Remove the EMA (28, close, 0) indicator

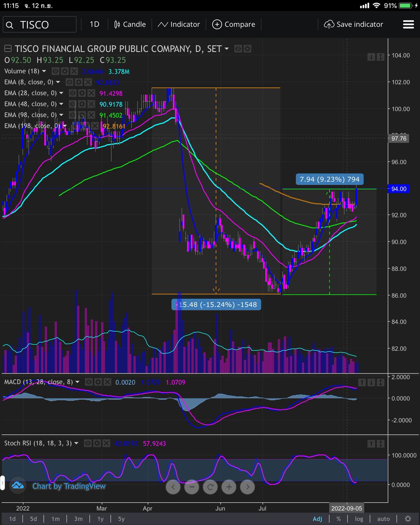point(91,93)
